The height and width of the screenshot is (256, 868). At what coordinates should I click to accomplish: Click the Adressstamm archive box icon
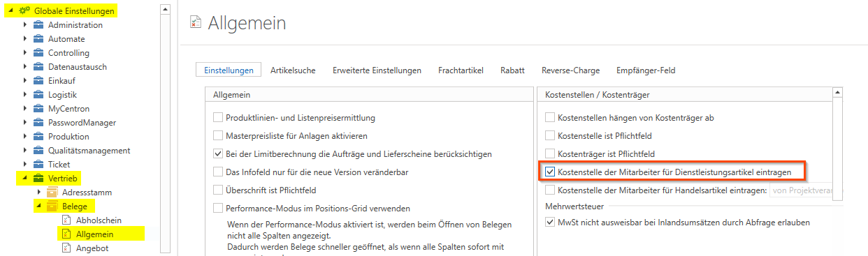coord(52,192)
